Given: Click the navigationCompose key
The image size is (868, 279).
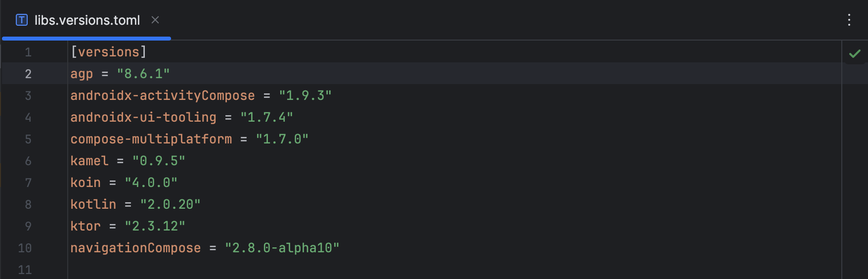Looking at the screenshot, I should 135,248.
